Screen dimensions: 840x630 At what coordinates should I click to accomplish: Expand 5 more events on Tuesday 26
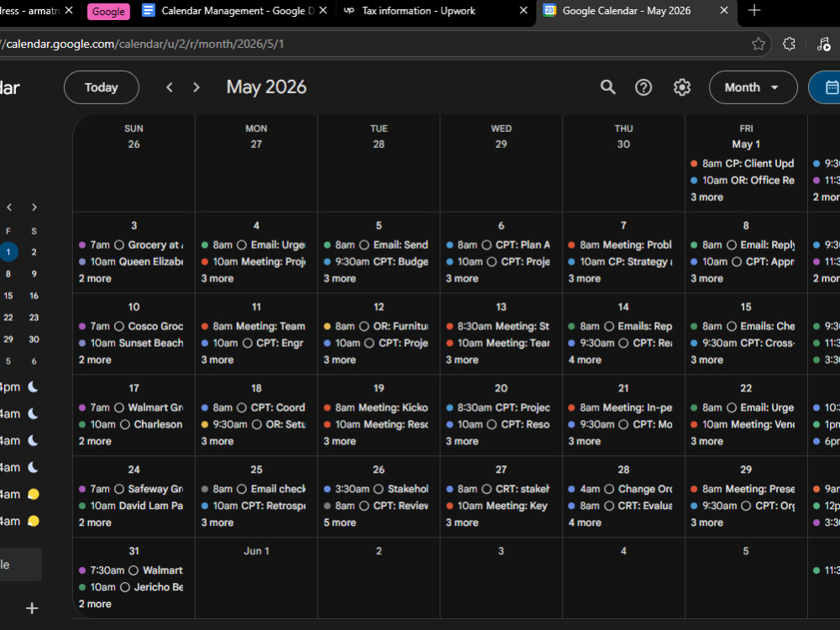[x=339, y=522]
